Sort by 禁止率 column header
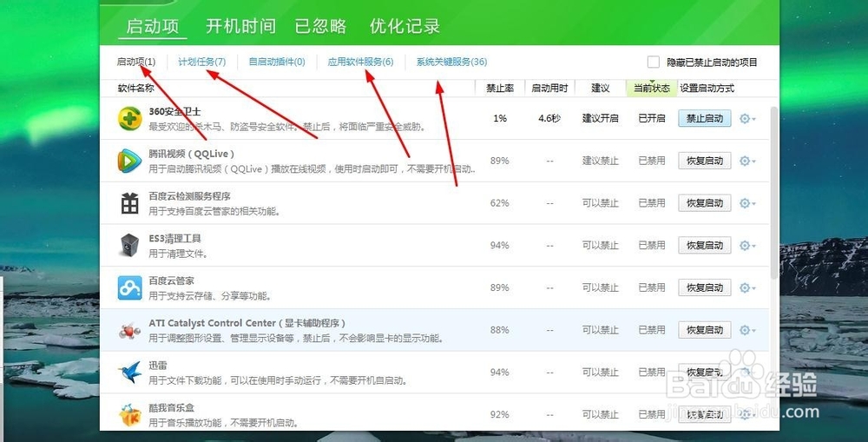 coord(500,88)
